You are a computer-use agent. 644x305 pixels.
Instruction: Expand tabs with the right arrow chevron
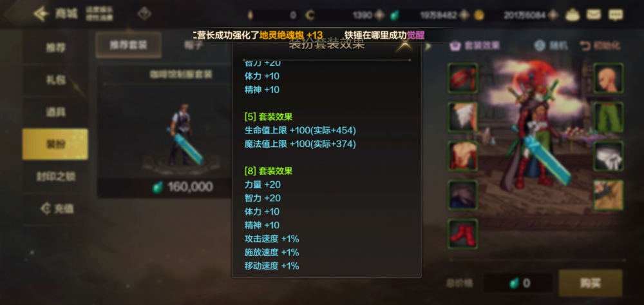428,46
